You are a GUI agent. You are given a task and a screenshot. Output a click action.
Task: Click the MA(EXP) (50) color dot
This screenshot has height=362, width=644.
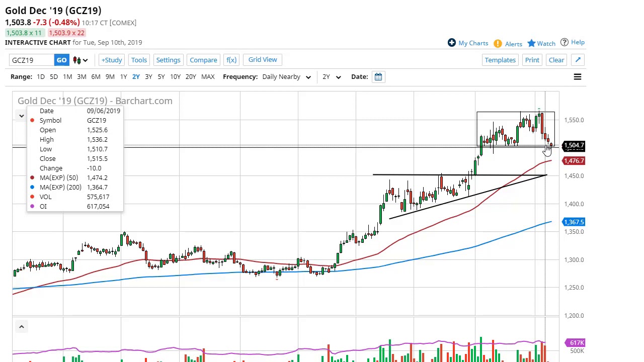[x=32, y=177]
